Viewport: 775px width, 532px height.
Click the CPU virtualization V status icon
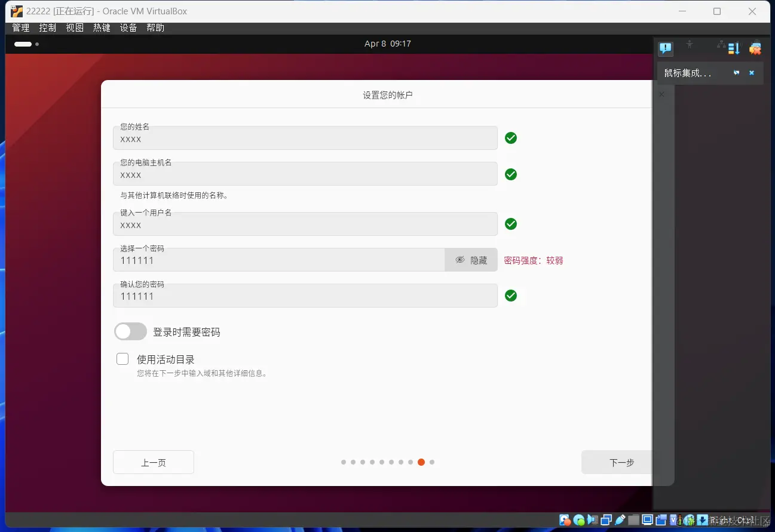pyautogui.click(x=675, y=520)
